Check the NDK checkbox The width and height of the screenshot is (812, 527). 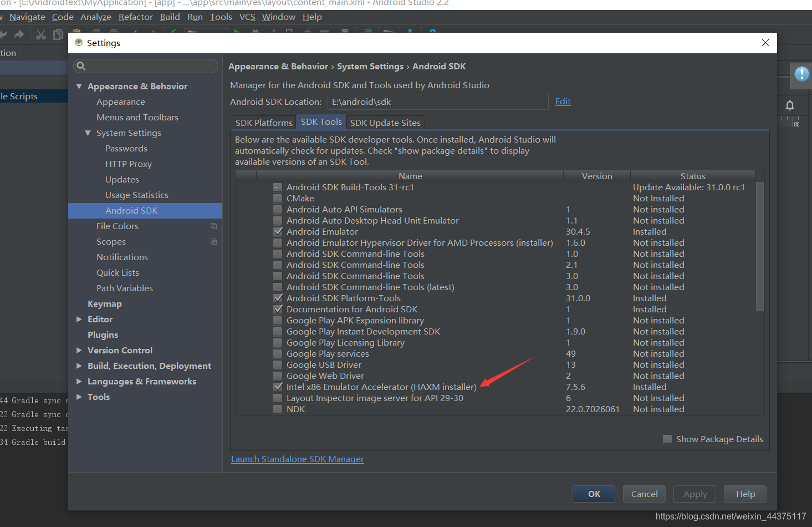point(278,409)
